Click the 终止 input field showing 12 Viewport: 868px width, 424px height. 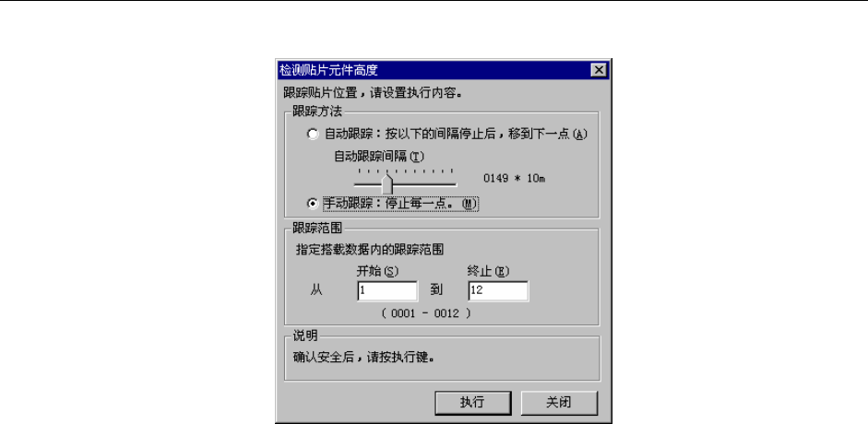(x=498, y=290)
